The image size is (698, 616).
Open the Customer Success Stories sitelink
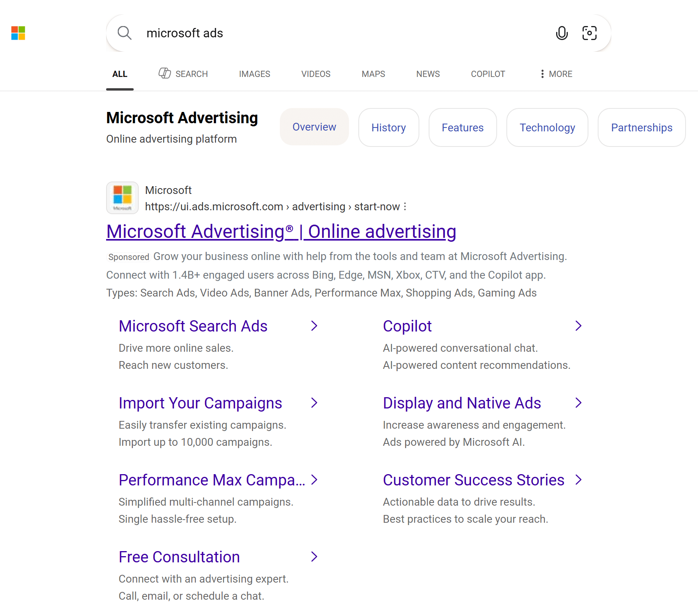click(473, 480)
